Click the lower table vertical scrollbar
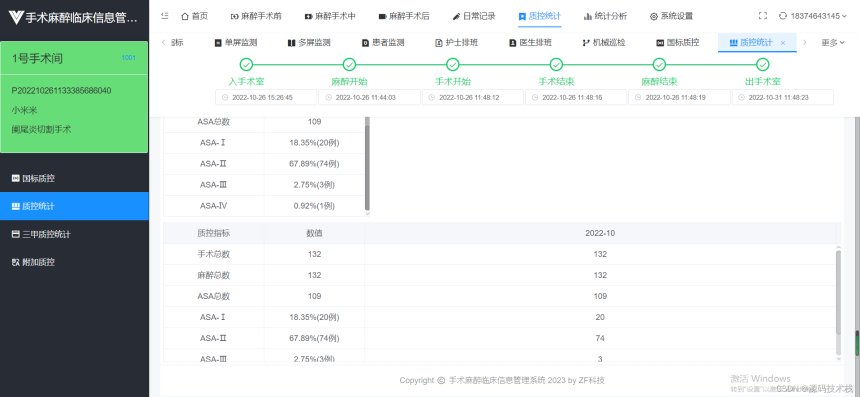This screenshot has width=860, height=397. [838, 292]
